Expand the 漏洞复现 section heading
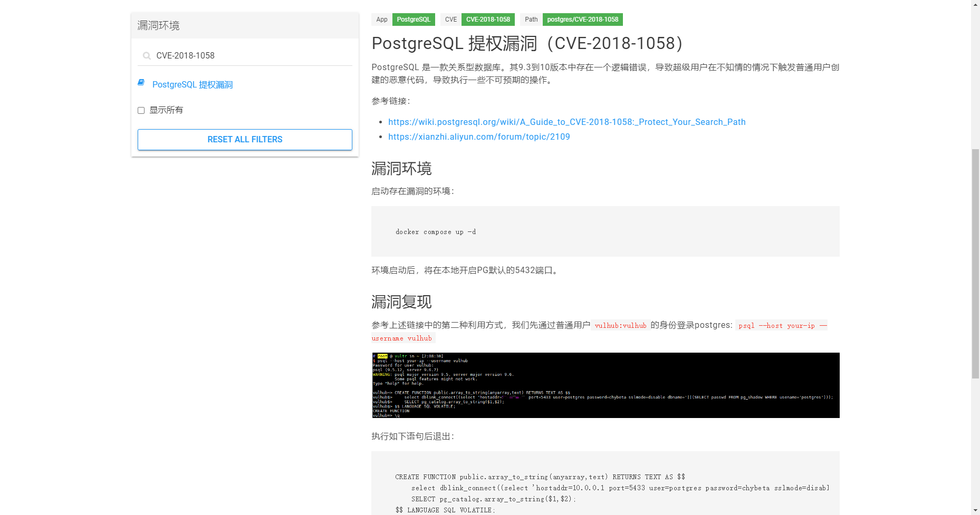 (401, 302)
